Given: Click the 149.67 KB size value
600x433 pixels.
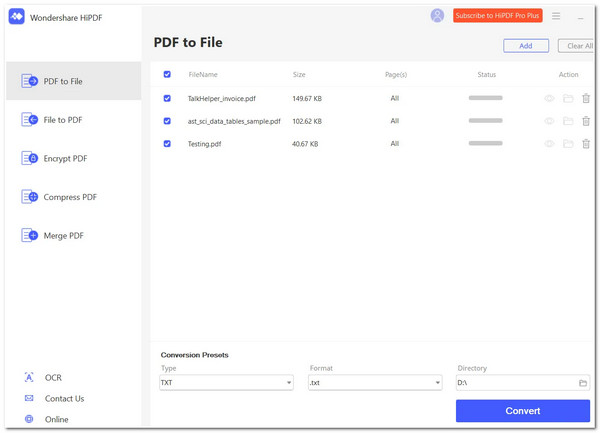Looking at the screenshot, I should [x=307, y=99].
